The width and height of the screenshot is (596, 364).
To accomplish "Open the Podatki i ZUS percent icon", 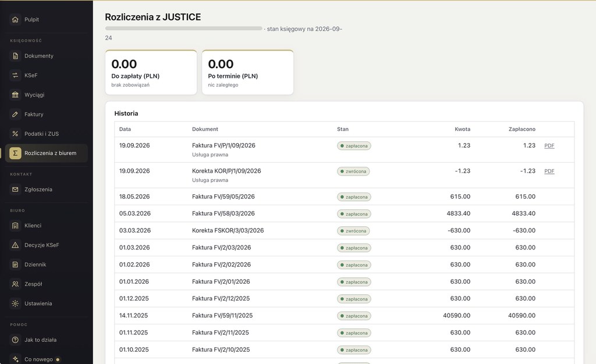I will tap(15, 134).
